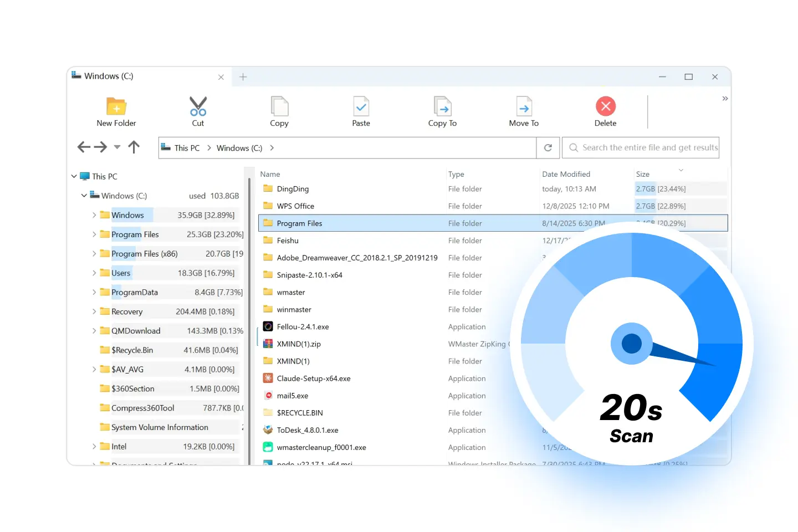Open the see-more toolbar menu
Viewport: 798px width, 532px height.
(x=725, y=99)
